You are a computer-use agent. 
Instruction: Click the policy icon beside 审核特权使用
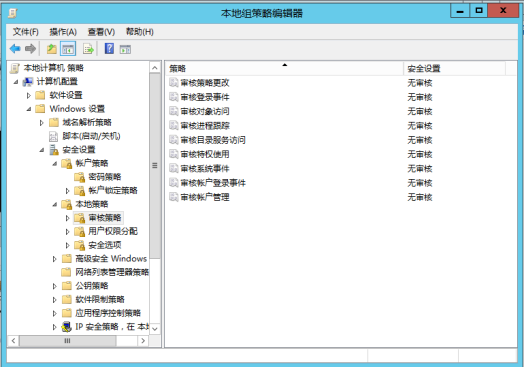point(173,154)
